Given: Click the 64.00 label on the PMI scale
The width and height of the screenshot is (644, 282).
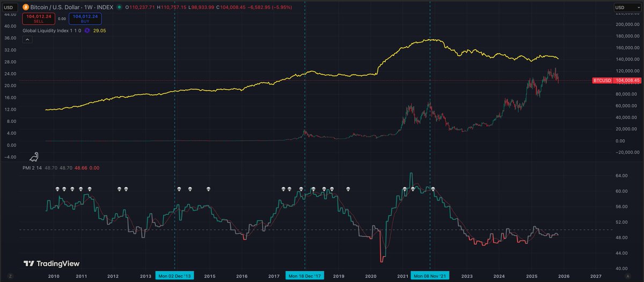Looking at the screenshot, I should 620,176.
